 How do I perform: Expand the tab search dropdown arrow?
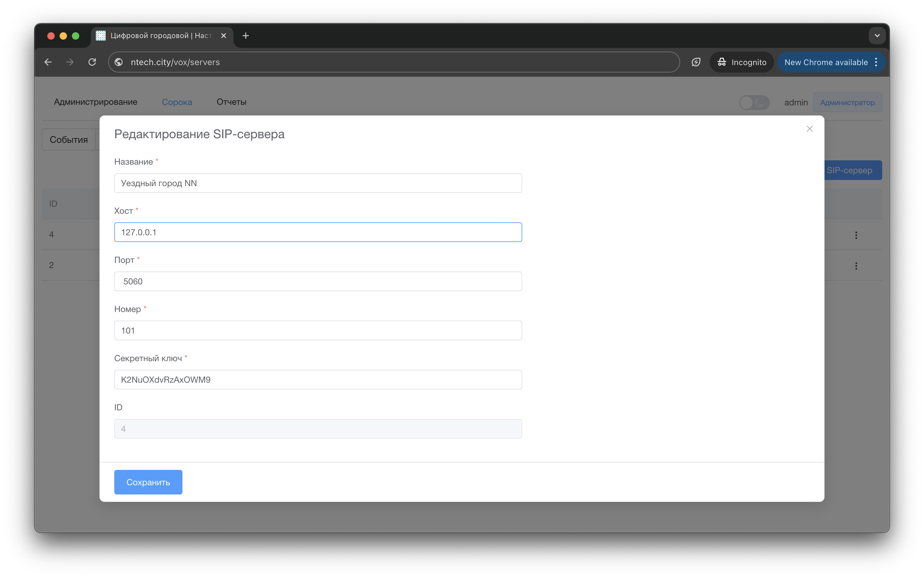click(877, 36)
